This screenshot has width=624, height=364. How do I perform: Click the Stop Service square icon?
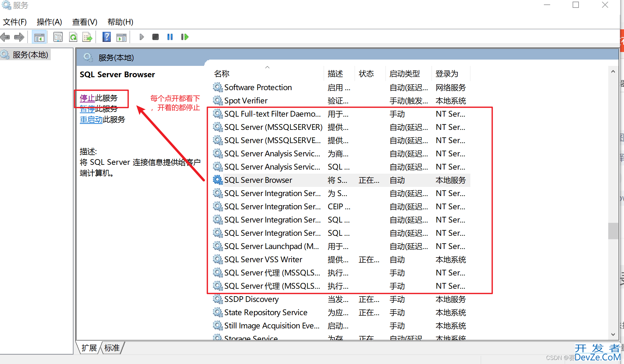[156, 37]
